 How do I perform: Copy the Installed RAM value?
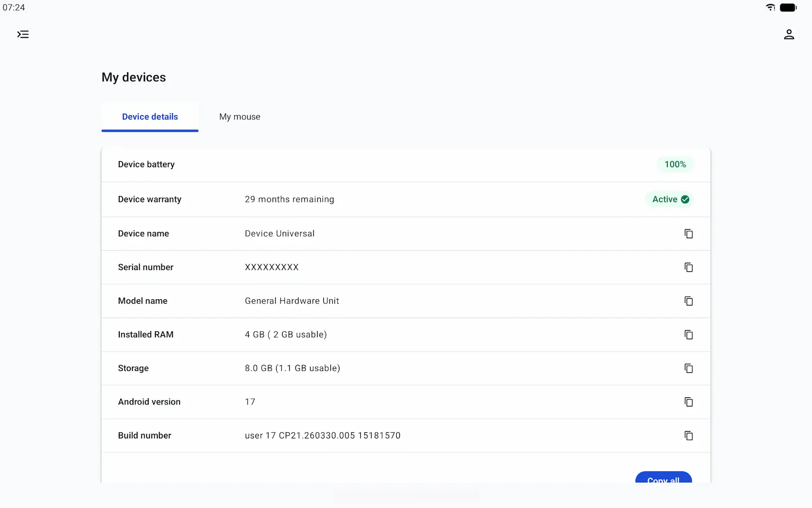pos(688,335)
